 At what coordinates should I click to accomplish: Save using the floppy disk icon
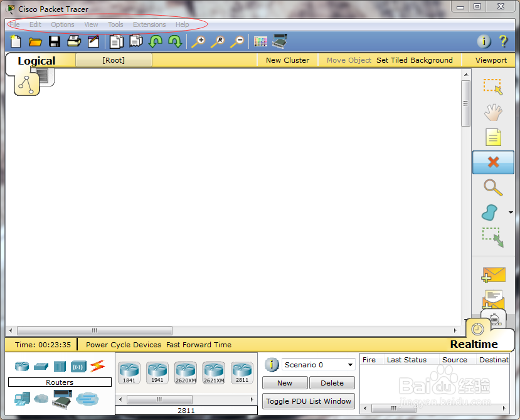click(55, 41)
